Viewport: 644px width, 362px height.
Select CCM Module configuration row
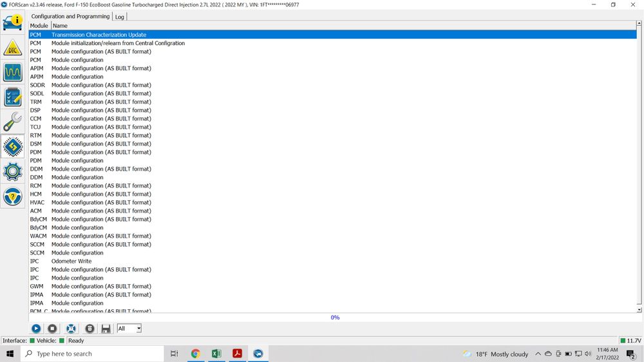333,119
